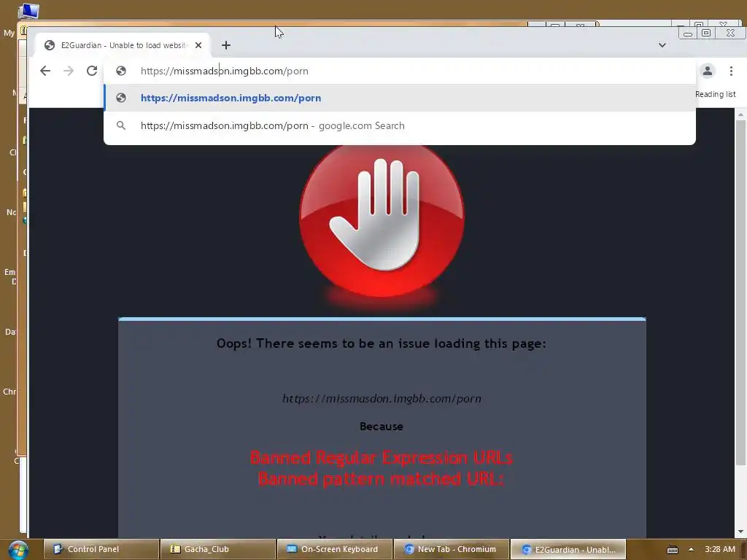The image size is (747, 560).
Task: Click the 3:28 AM clock
Action: point(720,549)
